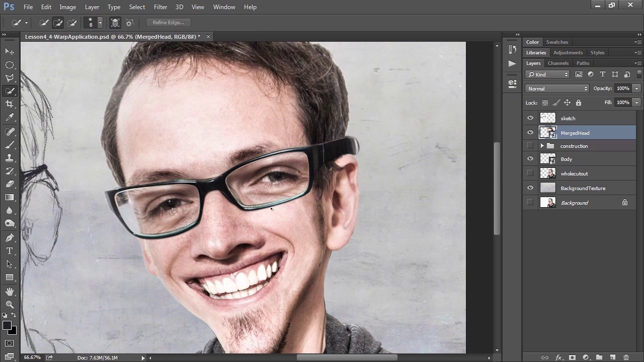Open the brush picker dropdown arrow

(x=100, y=23)
